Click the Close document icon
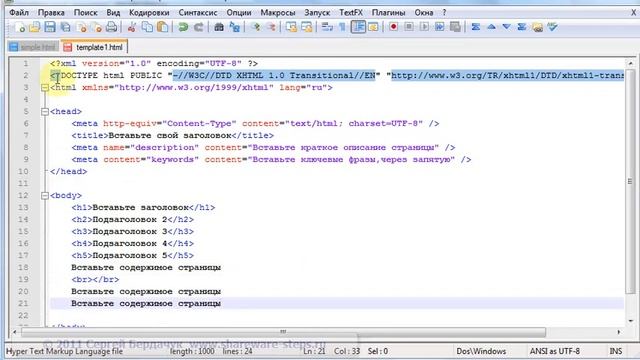Screen dimensions: 640x360 [x=81, y=27]
